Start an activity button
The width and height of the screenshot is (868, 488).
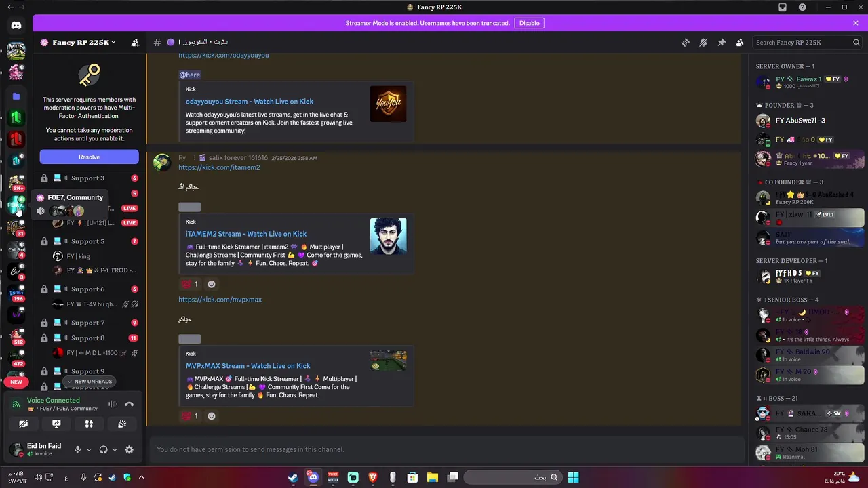click(89, 424)
